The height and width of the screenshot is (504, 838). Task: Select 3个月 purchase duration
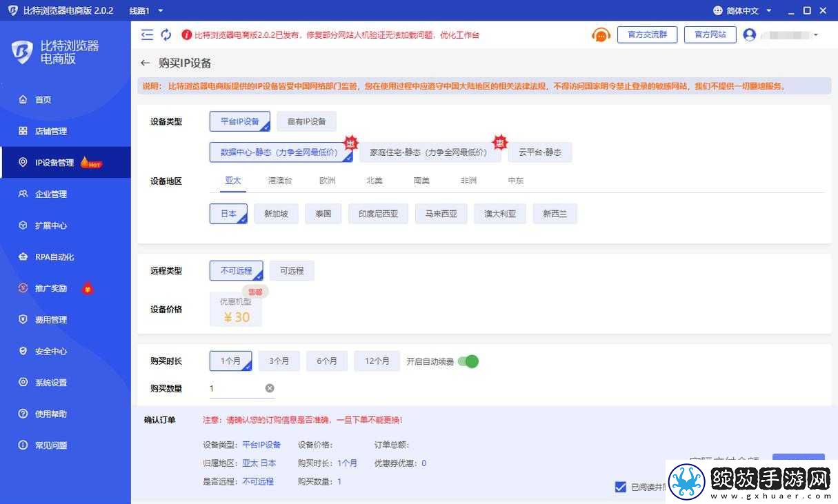279,361
